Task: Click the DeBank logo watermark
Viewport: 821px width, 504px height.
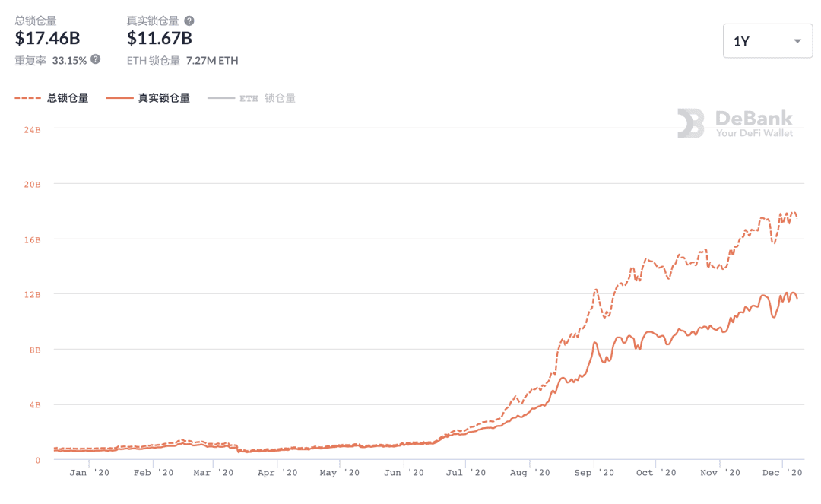Action: (735, 123)
